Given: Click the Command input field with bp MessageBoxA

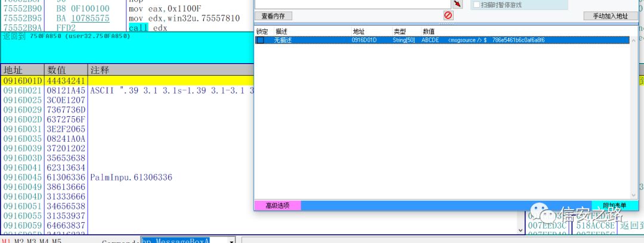Looking at the screenshot, I should [184, 241].
